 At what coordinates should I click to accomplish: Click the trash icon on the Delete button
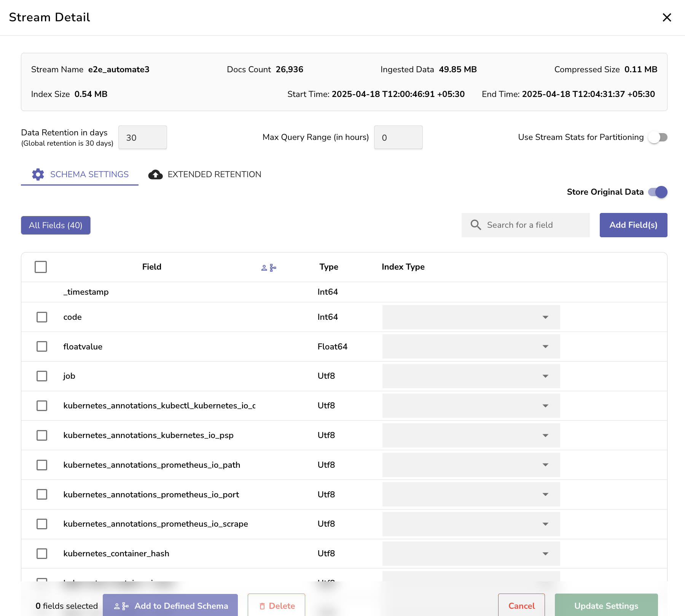pyautogui.click(x=263, y=606)
